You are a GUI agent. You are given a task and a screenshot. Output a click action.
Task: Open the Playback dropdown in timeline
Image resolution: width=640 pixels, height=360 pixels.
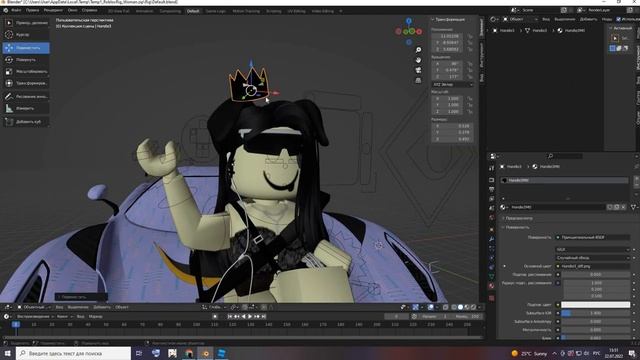pyautogui.click(x=35, y=316)
